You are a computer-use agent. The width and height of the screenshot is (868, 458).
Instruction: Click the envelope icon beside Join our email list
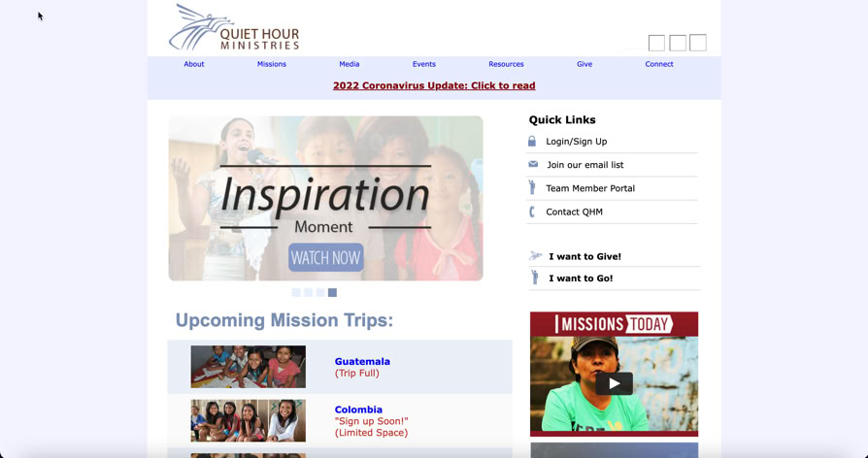tap(533, 164)
